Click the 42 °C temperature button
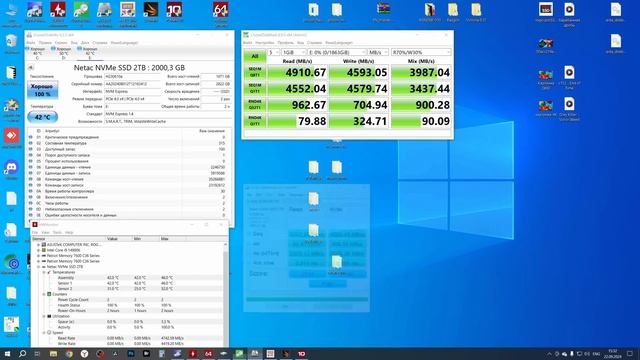Viewport: 640px width, 360px height. (x=42, y=117)
